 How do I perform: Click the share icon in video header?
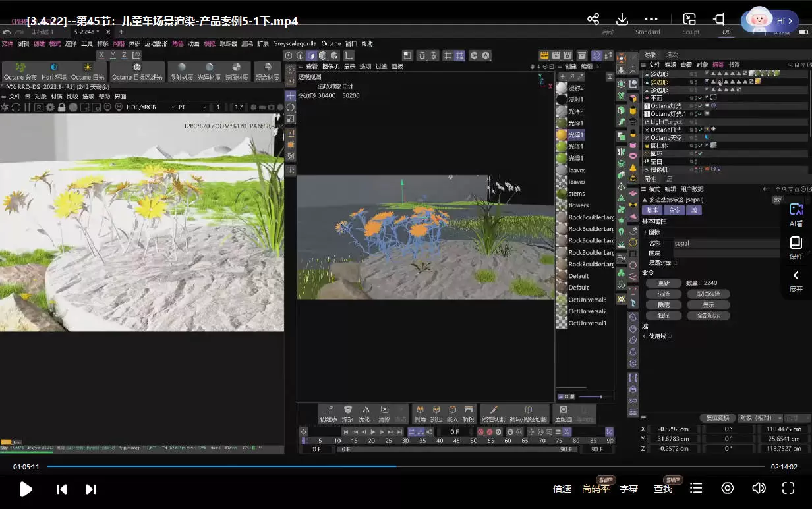(x=593, y=19)
